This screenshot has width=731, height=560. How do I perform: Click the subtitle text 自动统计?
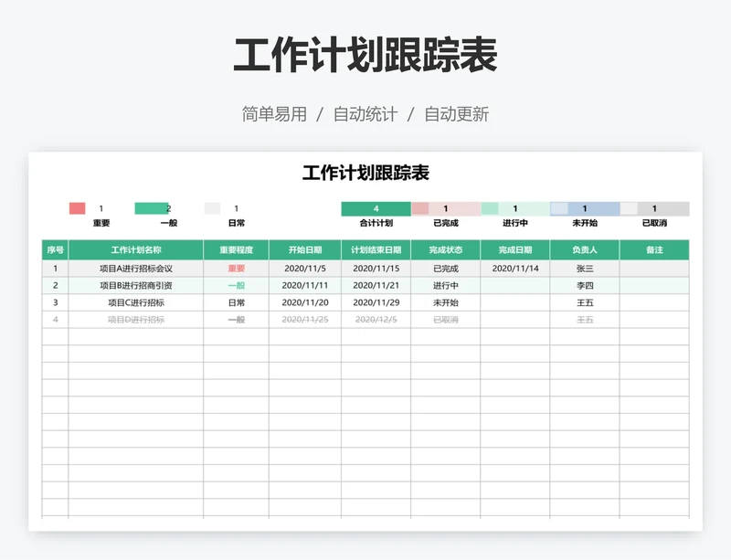365,114
